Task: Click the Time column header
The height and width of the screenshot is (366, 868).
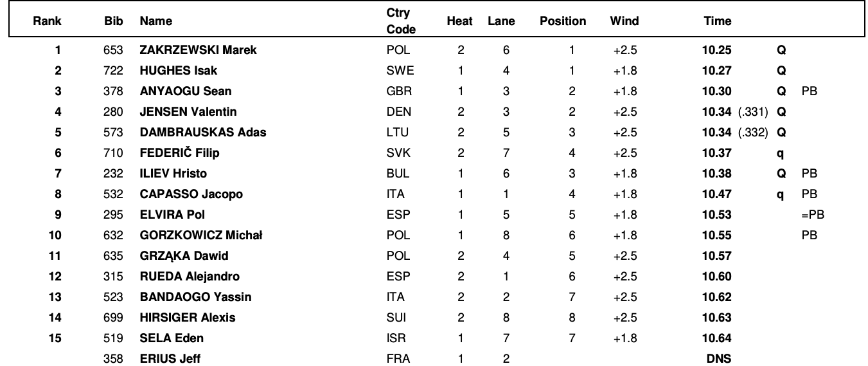Action: click(x=718, y=21)
